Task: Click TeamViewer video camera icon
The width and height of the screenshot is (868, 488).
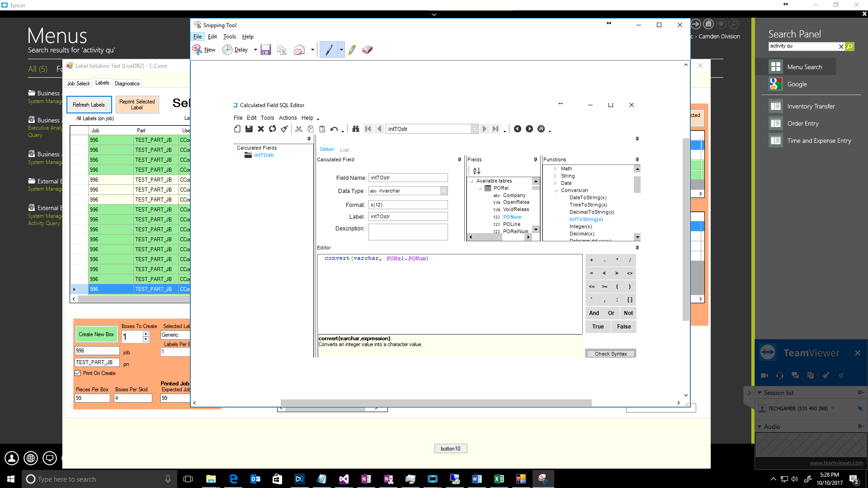Action: tap(764, 375)
